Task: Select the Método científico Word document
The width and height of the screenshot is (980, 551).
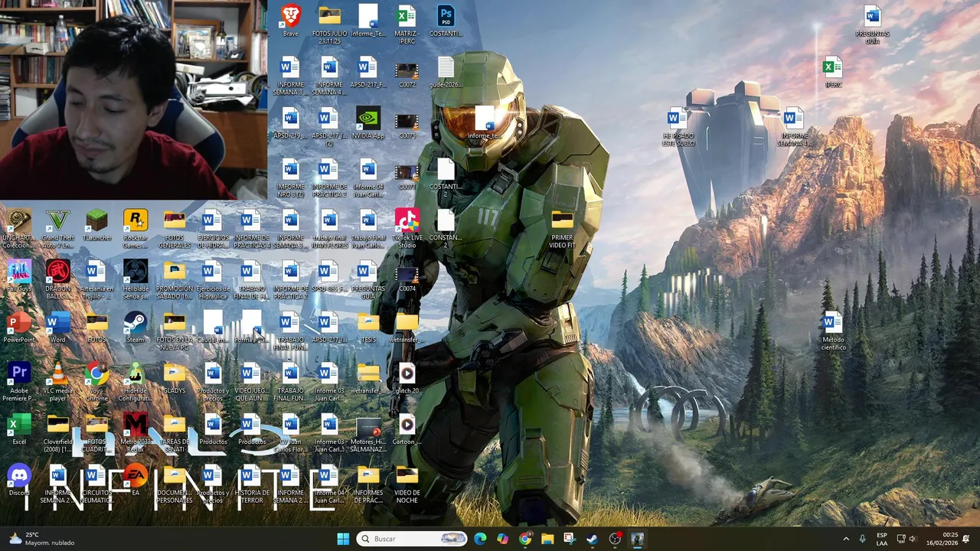Action: pos(833,331)
